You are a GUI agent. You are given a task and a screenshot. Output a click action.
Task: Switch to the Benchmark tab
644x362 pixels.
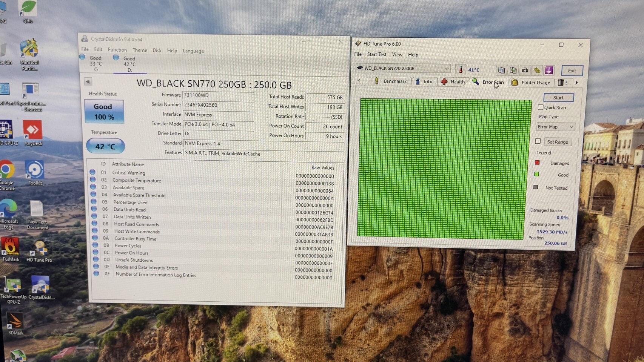[x=391, y=81]
